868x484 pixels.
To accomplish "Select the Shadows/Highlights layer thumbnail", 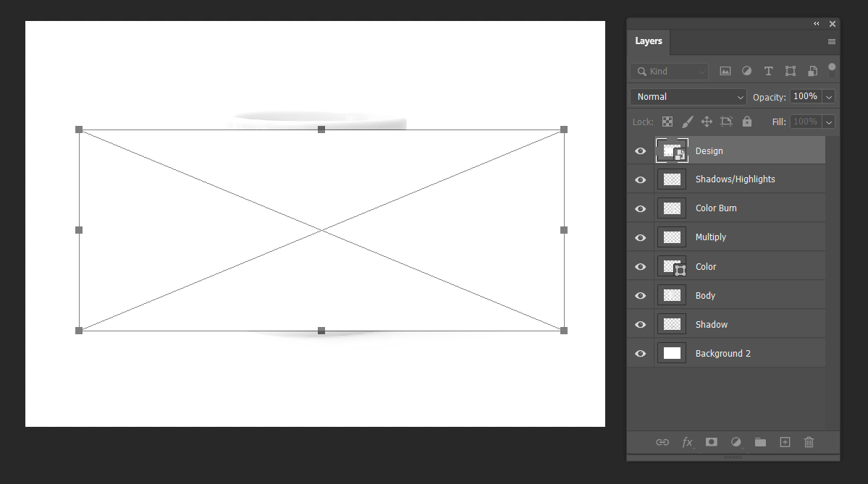I will pyautogui.click(x=672, y=179).
